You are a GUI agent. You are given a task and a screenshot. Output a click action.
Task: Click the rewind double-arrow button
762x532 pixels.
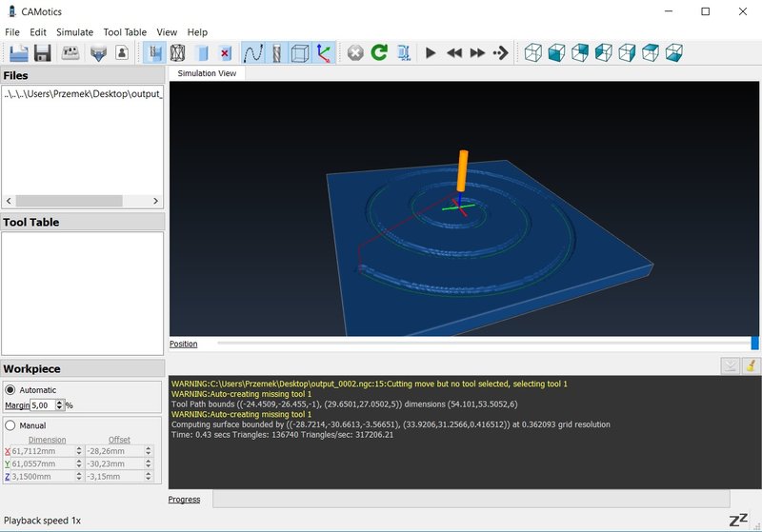[454, 52]
